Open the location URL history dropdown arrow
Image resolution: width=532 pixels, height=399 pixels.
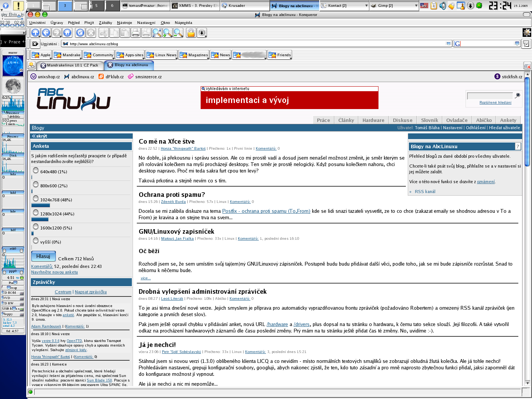point(448,44)
